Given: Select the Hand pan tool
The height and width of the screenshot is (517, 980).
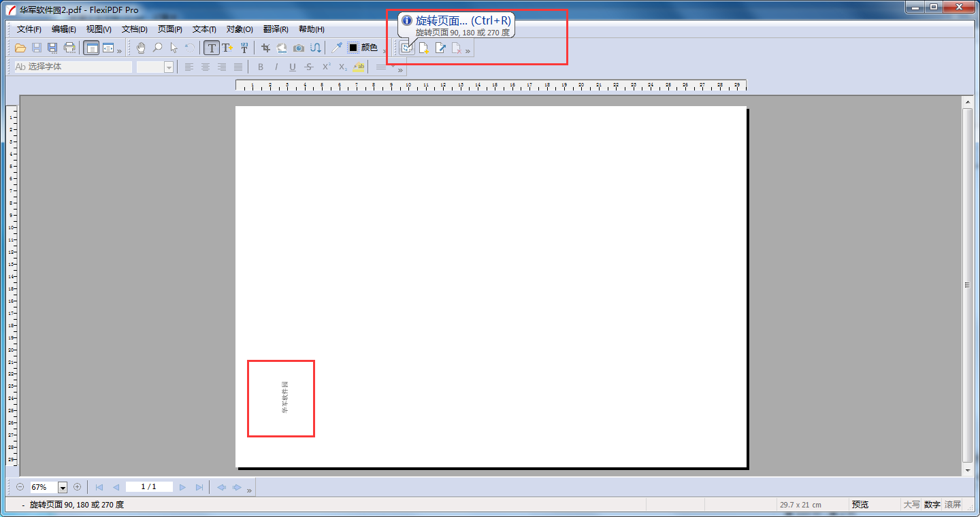Looking at the screenshot, I should point(141,48).
